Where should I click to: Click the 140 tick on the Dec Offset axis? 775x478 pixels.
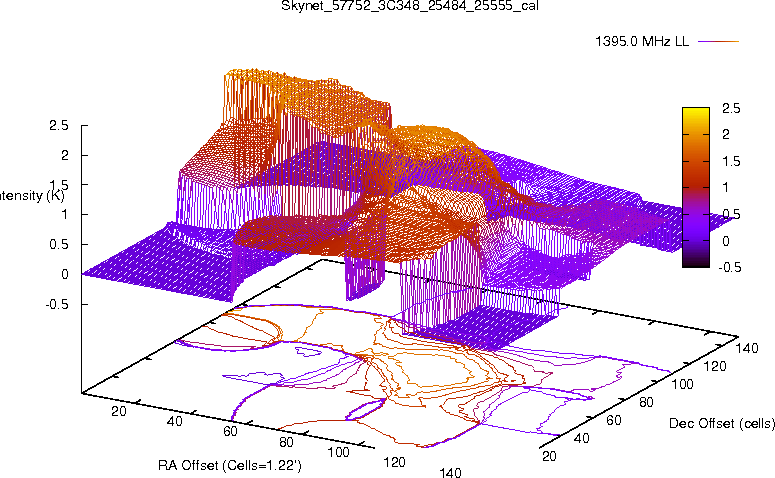click(x=747, y=348)
